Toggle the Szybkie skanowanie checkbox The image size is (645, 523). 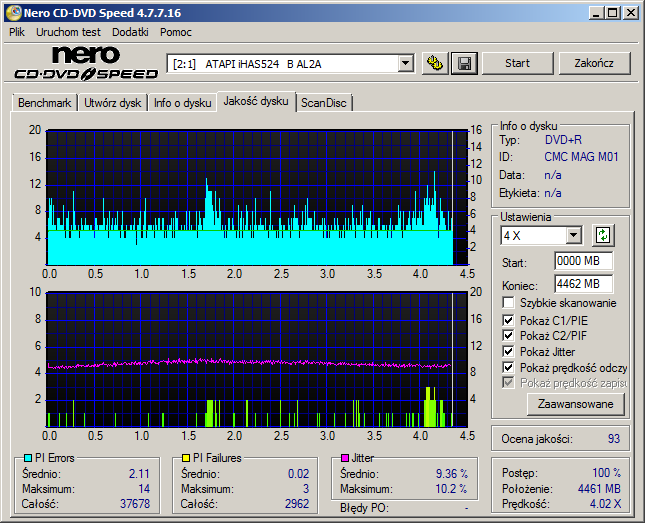coord(508,303)
